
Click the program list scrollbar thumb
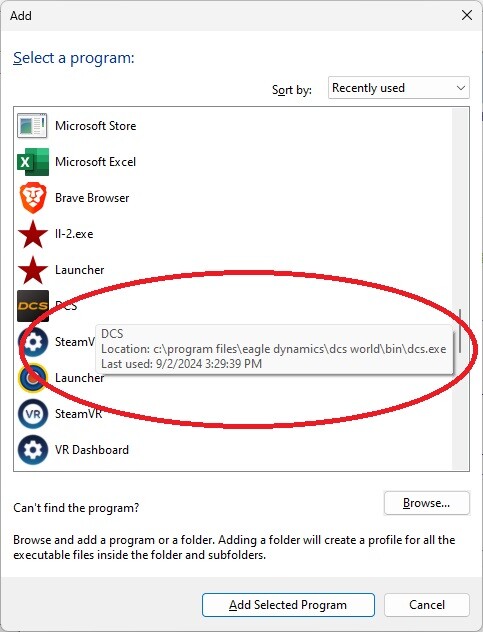click(x=460, y=331)
